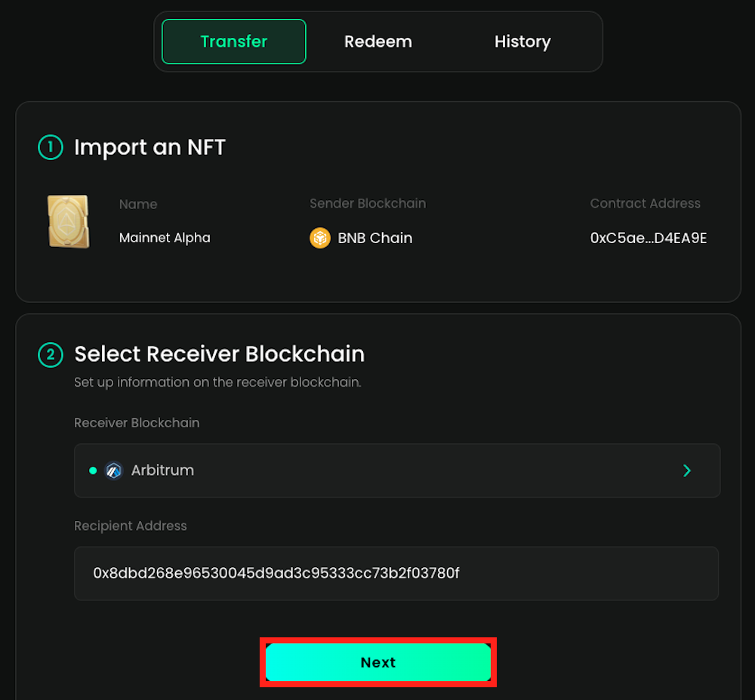Click the Contract Address column label

click(x=645, y=203)
